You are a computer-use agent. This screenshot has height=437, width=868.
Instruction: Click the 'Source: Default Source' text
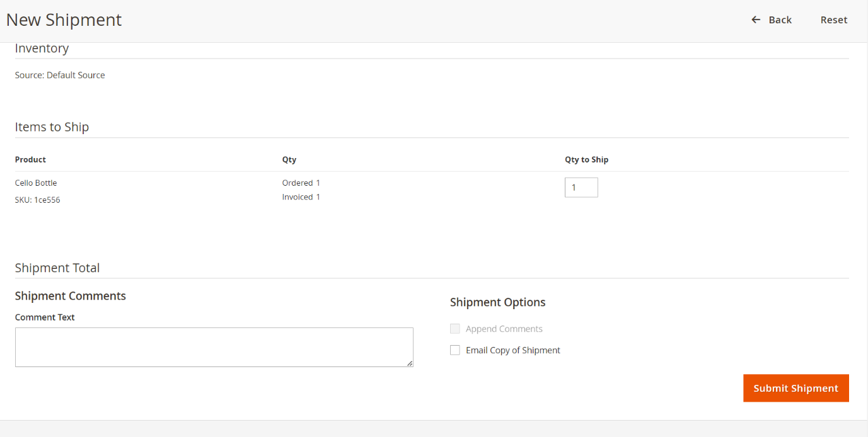click(x=60, y=75)
